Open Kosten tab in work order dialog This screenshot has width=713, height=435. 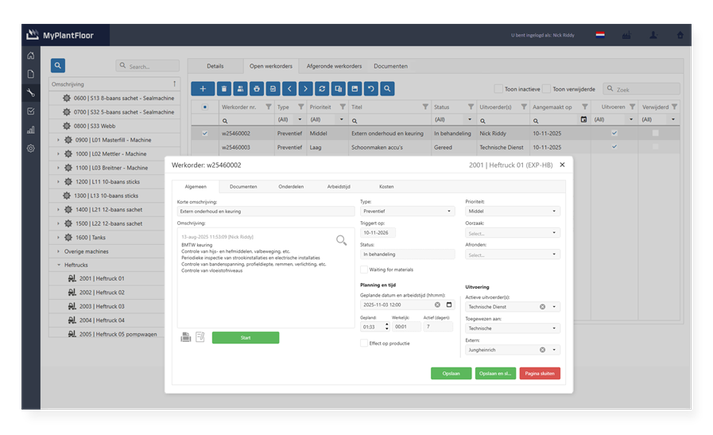pyautogui.click(x=387, y=186)
